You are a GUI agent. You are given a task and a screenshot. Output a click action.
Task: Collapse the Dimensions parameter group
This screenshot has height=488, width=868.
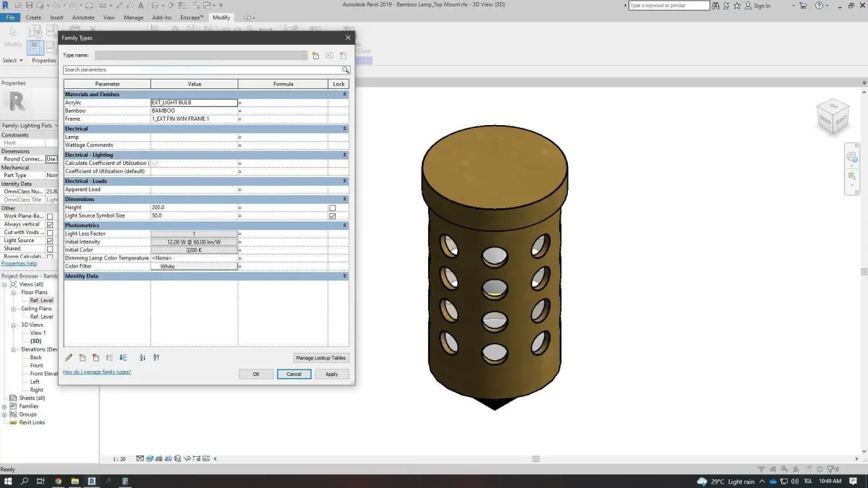pyautogui.click(x=344, y=199)
